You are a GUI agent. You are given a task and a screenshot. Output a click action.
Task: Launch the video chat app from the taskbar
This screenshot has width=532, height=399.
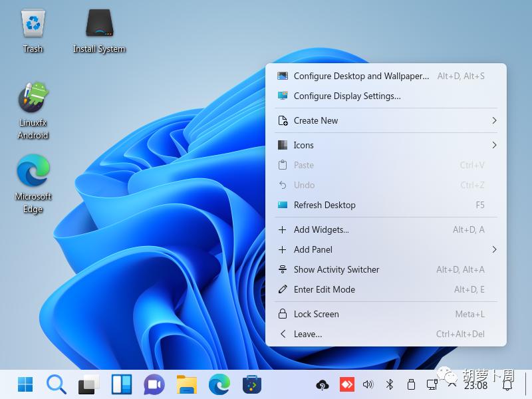tap(153, 384)
